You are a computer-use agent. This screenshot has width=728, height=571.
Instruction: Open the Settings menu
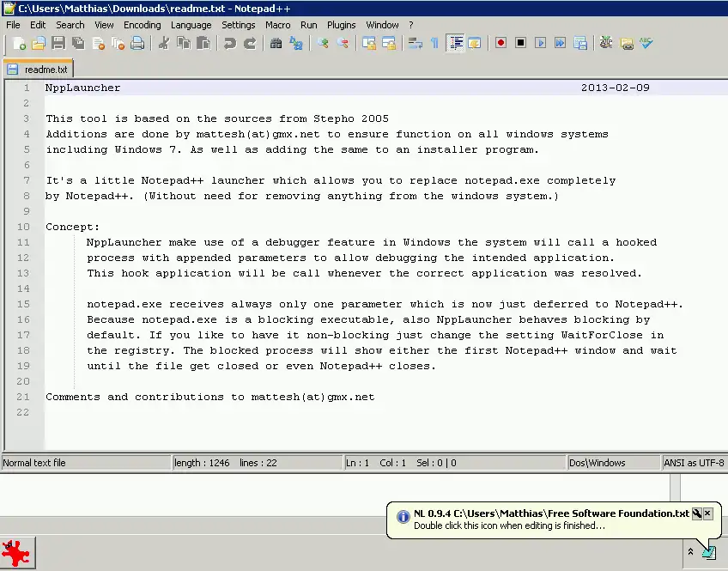coord(238,25)
